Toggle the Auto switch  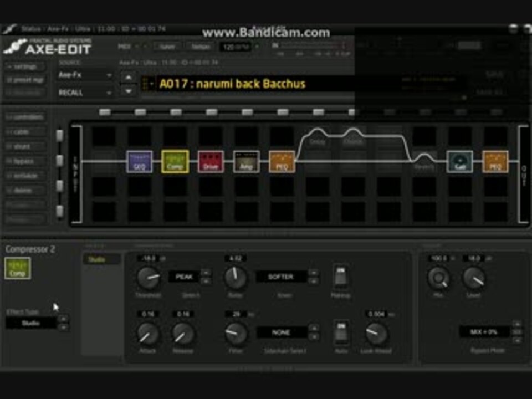click(x=341, y=334)
